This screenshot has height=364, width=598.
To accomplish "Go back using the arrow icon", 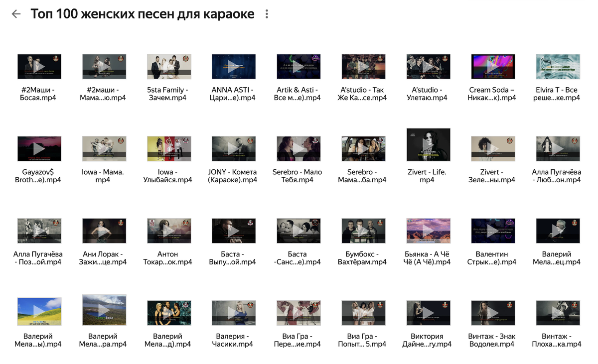I will [16, 14].
